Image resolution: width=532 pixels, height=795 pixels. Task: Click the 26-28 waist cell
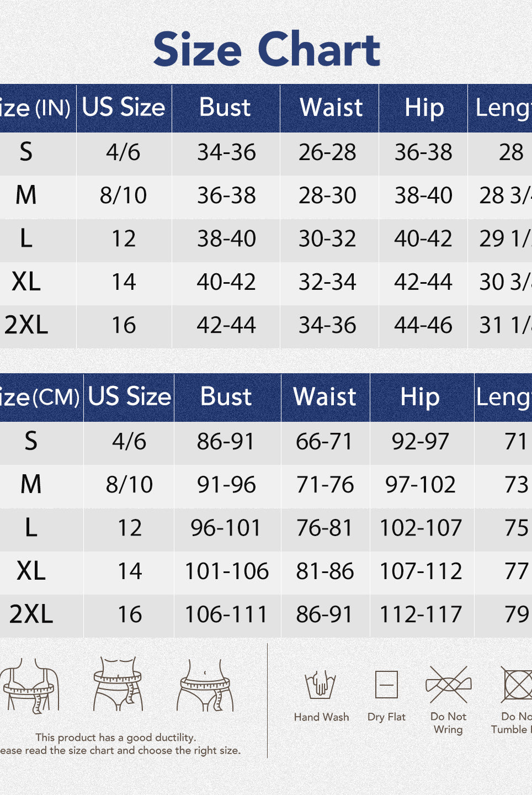pyautogui.click(x=327, y=152)
